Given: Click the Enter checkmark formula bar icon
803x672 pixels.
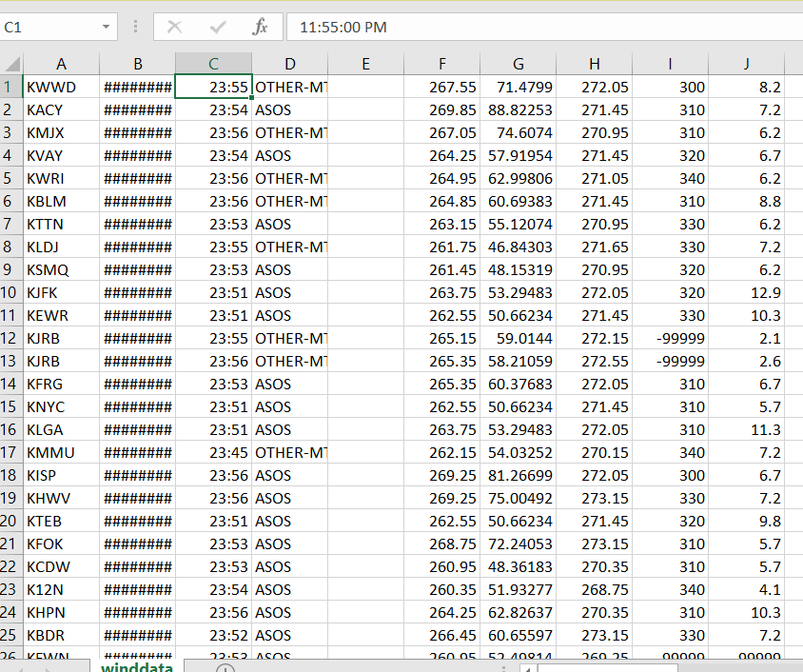Looking at the screenshot, I should coord(218,27).
